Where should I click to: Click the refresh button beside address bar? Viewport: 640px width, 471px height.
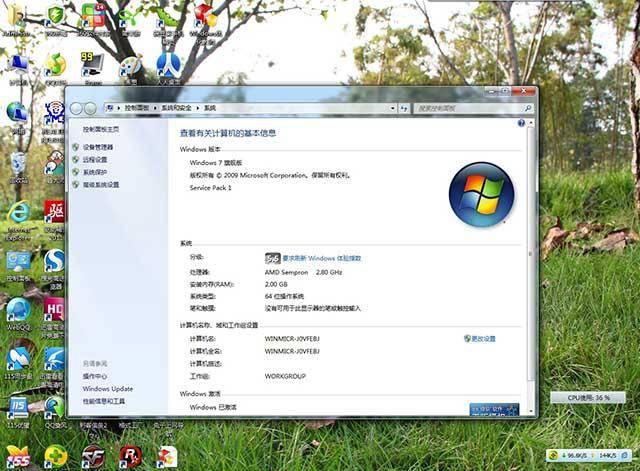[404, 108]
